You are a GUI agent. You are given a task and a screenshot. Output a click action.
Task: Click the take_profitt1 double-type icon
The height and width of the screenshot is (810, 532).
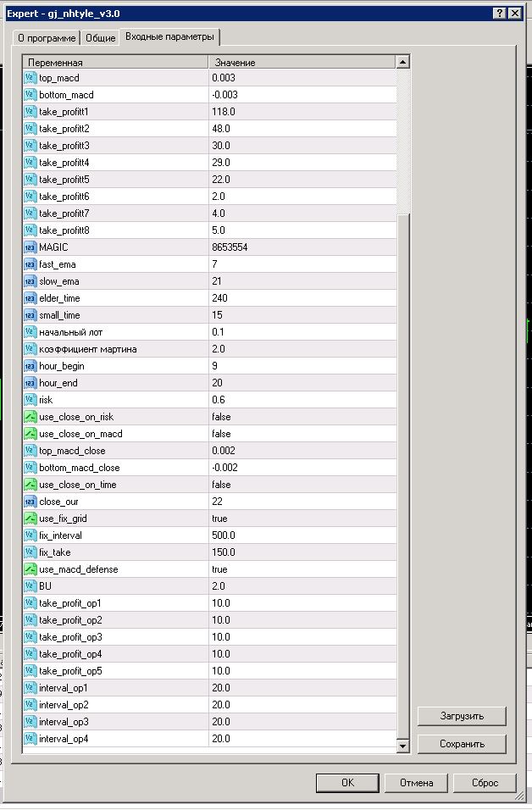(30, 112)
